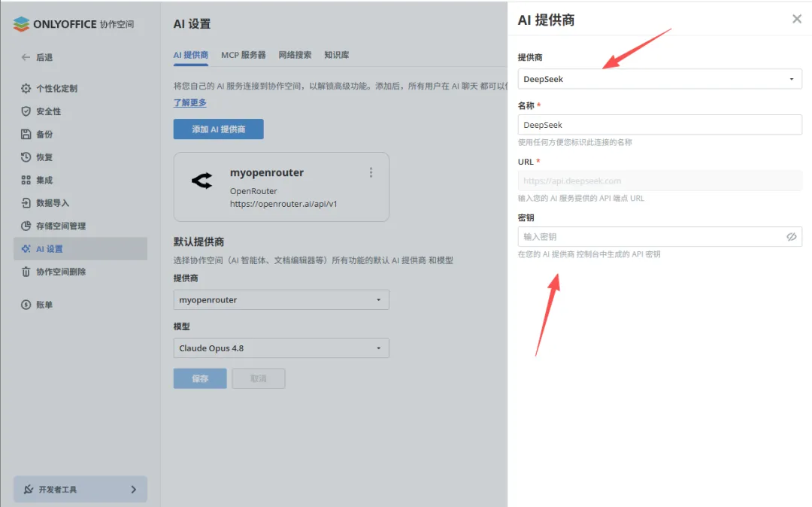Click the 开发者工具 label
Viewport: 812px width, 507px height.
58,489
